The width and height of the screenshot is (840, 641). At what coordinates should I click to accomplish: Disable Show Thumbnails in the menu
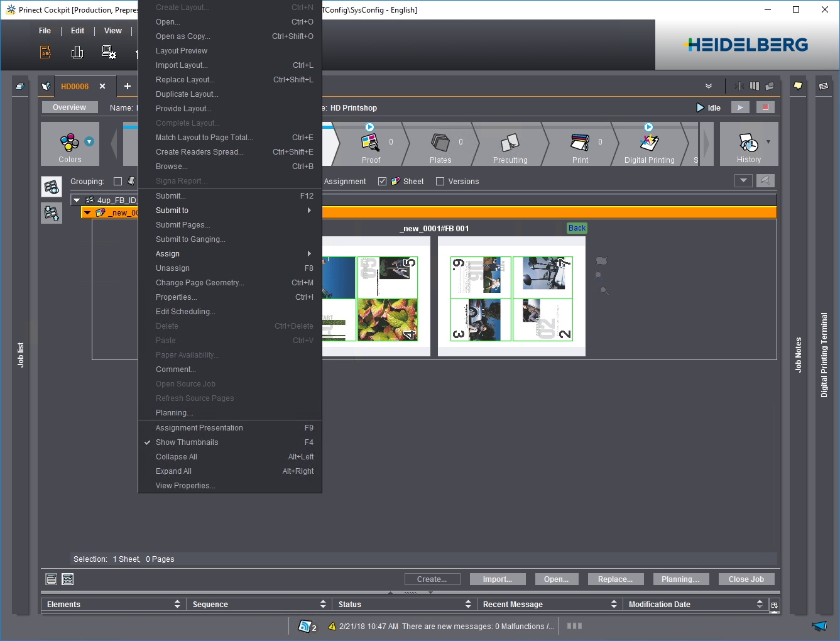click(186, 442)
